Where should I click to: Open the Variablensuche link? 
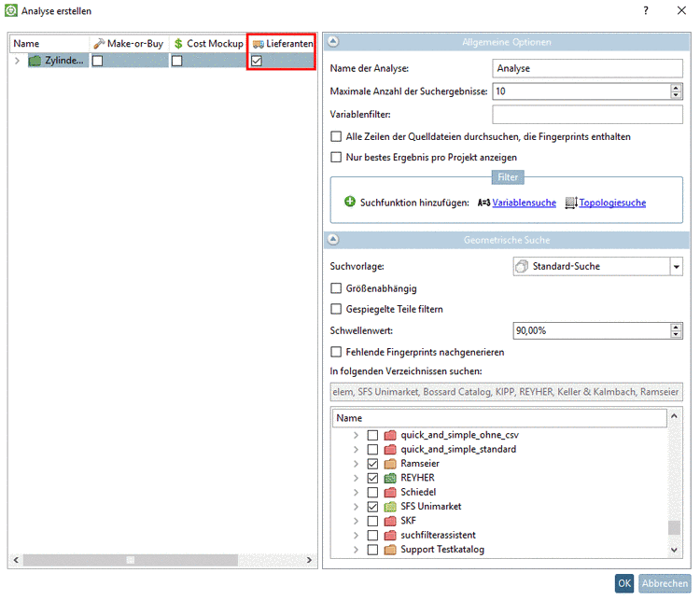[x=525, y=203]
